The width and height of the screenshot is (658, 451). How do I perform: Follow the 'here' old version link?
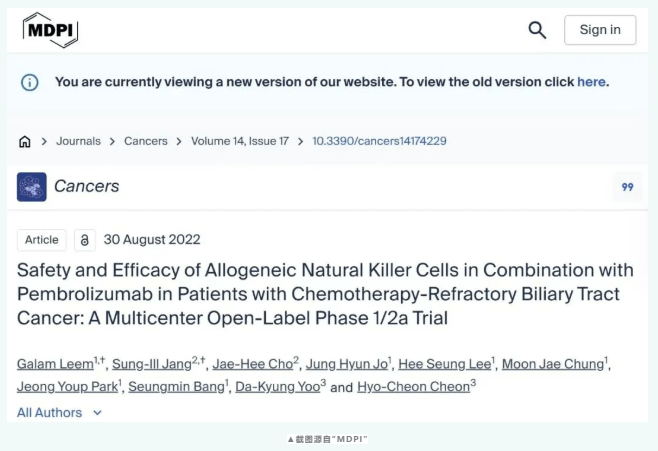coord(591,82)
